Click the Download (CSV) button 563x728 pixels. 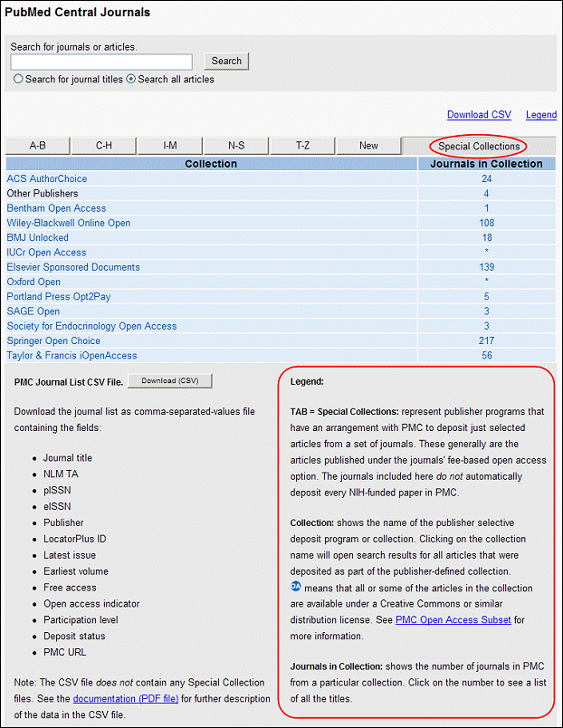[x=170, y=381]
